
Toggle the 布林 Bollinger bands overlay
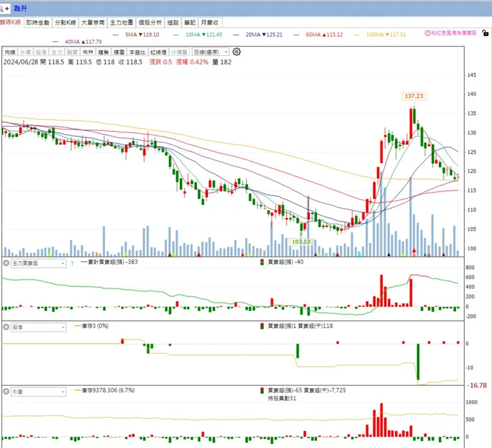click(x=88, y=52)
